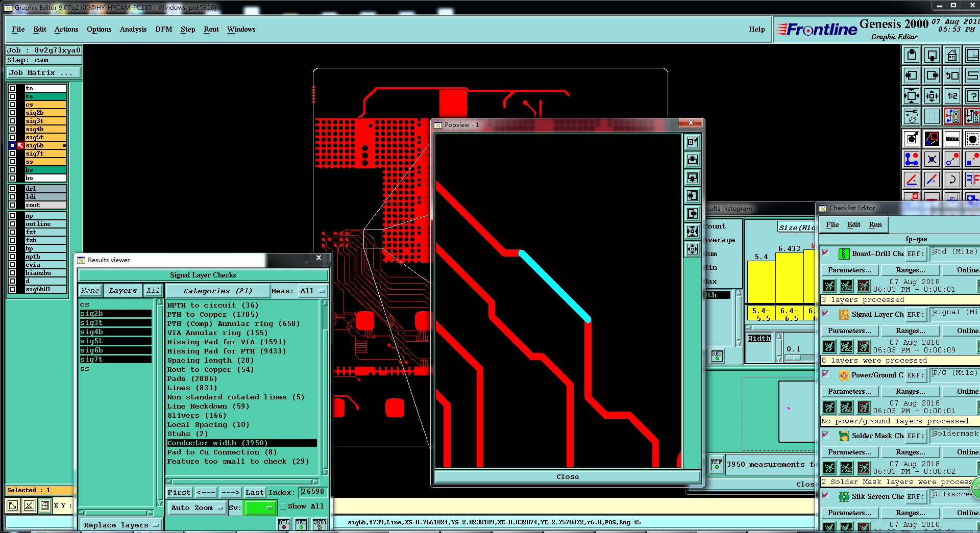Open the Analysis menu
The width and height of the screenshot is (980, 533).
[x=133, y=29]
